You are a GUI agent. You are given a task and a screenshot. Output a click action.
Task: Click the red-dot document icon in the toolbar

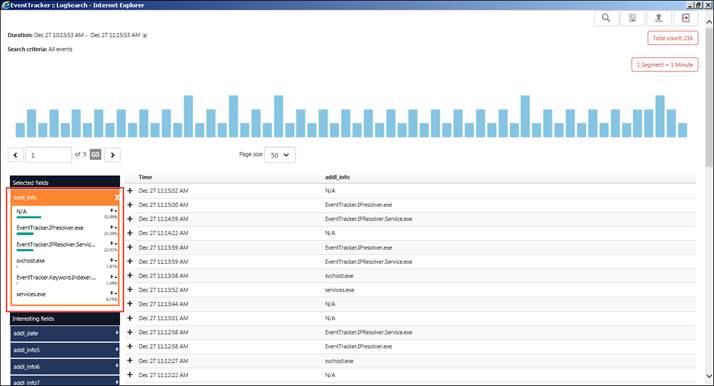686,18
